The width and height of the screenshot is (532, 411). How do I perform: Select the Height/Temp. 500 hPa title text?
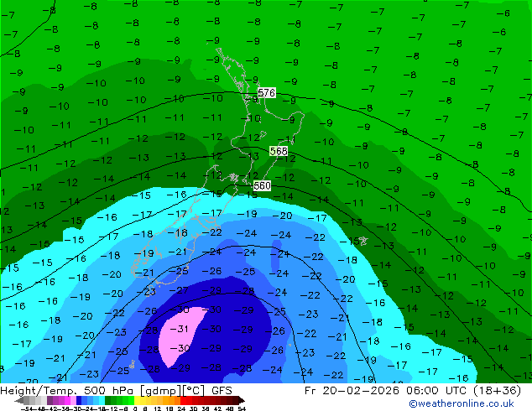click(67, 391)
